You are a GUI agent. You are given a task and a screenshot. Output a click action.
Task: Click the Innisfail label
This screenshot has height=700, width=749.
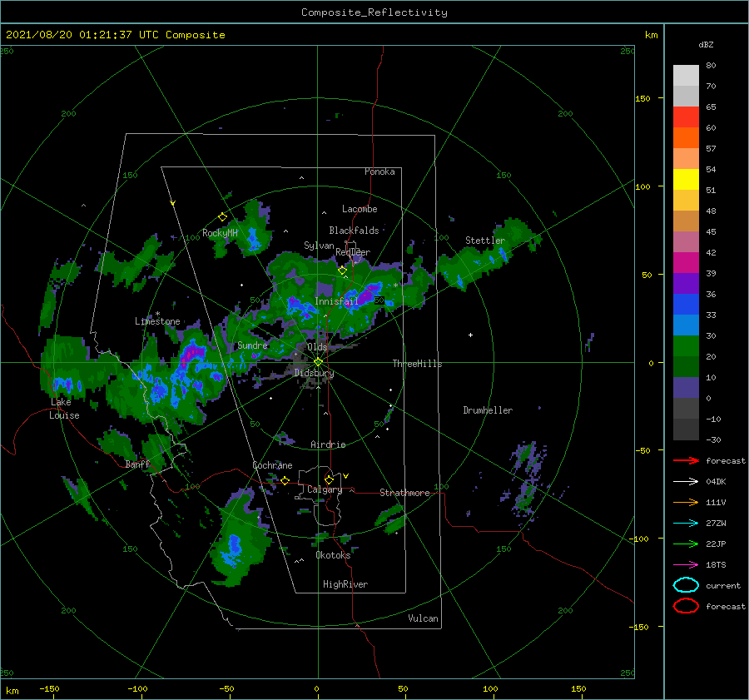click(336, 301)
